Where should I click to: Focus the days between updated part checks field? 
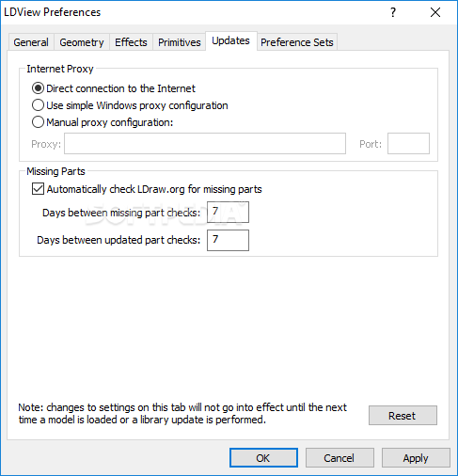click(228, 240)
